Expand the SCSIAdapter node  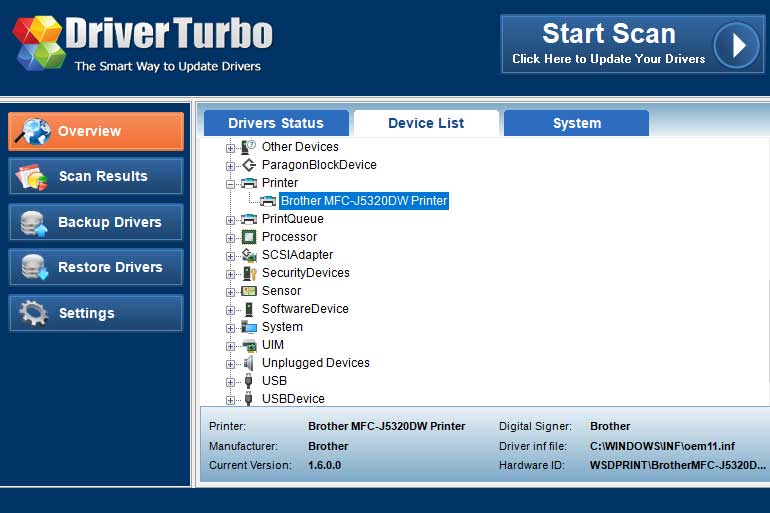(230, 256)
